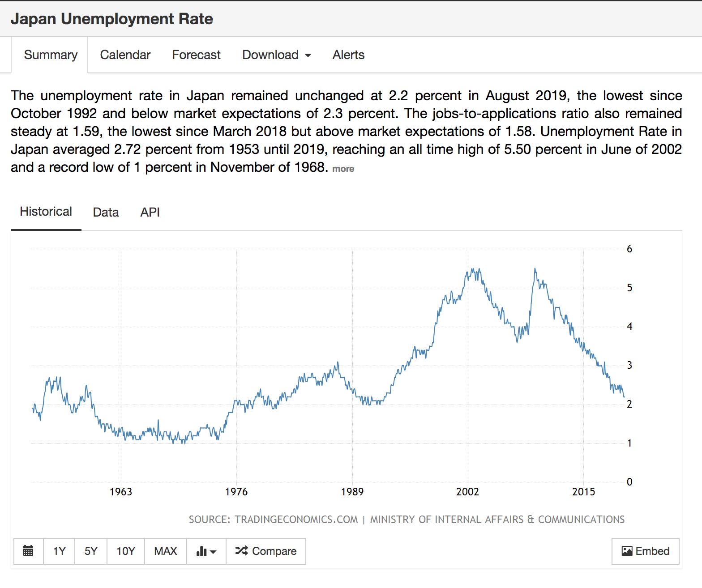Image resolution: width=702 pixels, height=588 pixels.
Task: Expand the Download dropdown menu
Action: [x=276, y=55]
